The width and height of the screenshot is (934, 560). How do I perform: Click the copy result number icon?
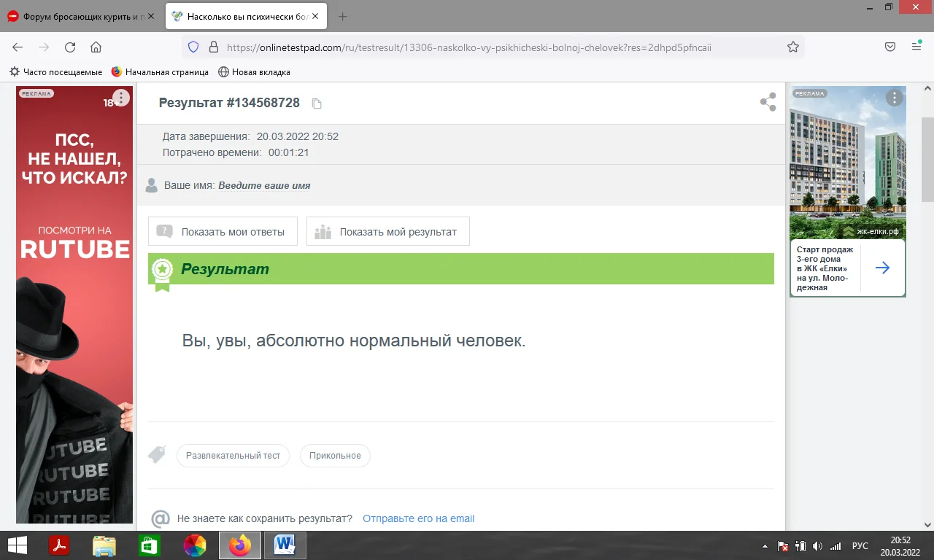(x=316, y=103)
